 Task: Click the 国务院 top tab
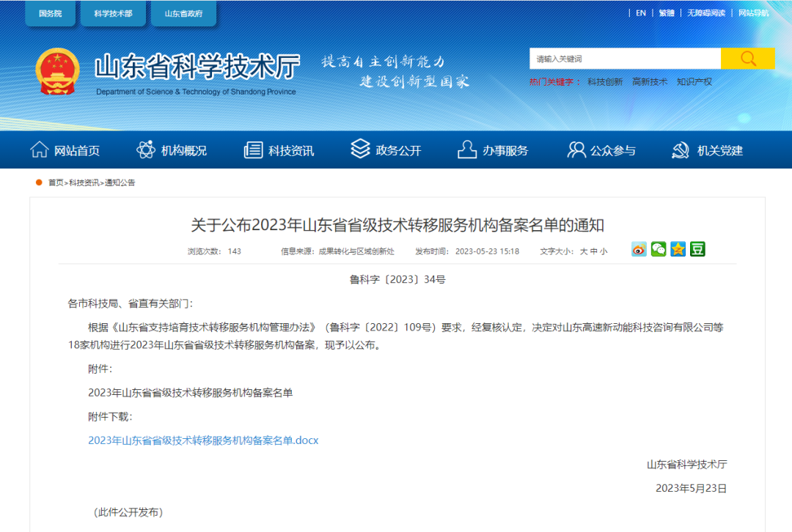[50, 14]
